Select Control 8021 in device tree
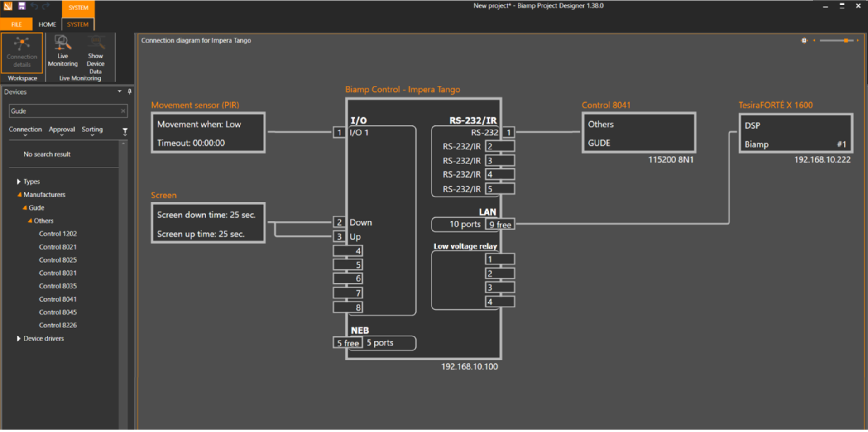This screenshot has height=432, width=868. [x=58, y=247]
